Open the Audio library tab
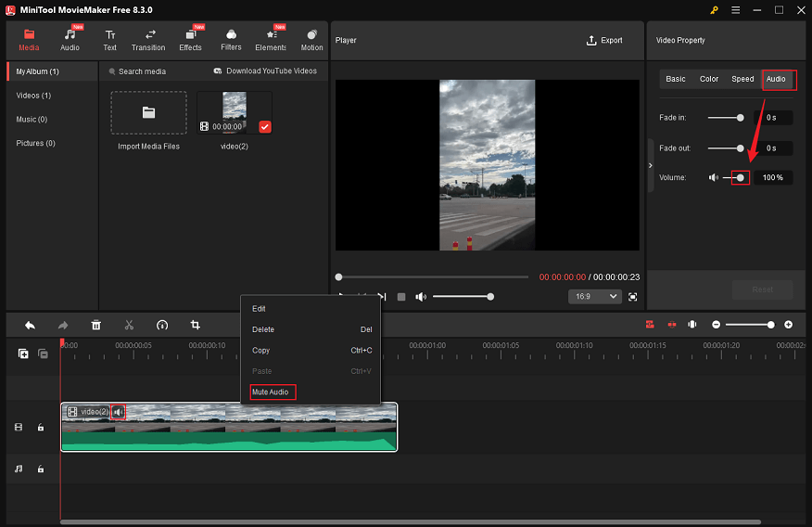Screen dimensions: 812x527 tap(70, 40)
